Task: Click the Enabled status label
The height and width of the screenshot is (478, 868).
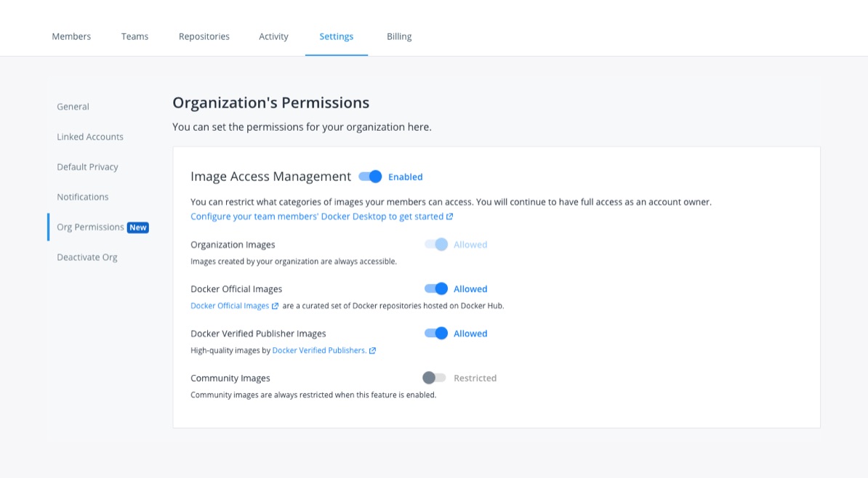Action: pos(405,177)
